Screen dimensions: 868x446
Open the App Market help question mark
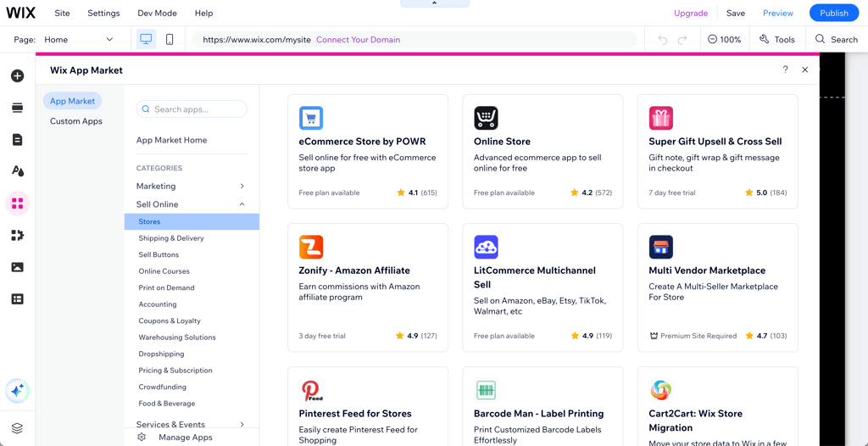(x=785, y=70)
